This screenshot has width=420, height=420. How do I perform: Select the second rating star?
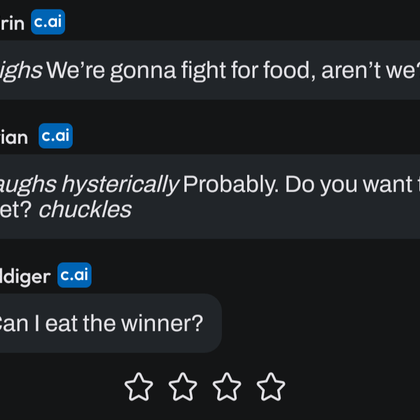183,387
